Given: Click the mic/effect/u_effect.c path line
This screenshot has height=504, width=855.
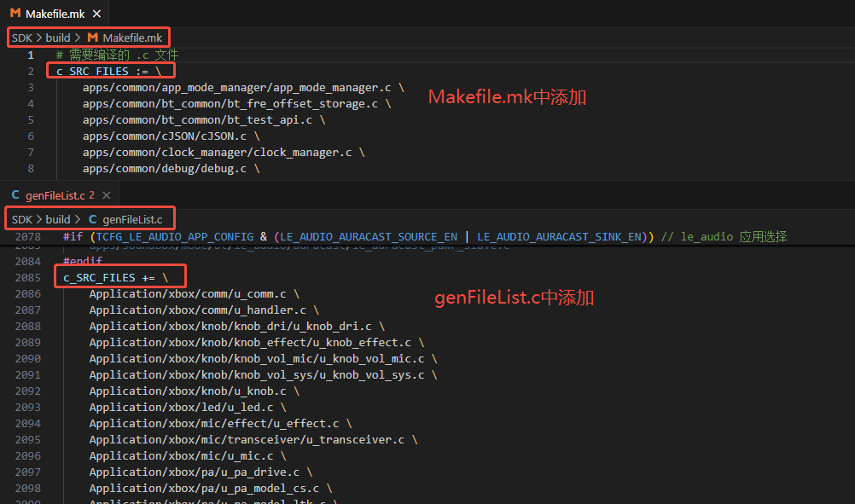Looking at the screenshot, I should [x=220, y=423].
